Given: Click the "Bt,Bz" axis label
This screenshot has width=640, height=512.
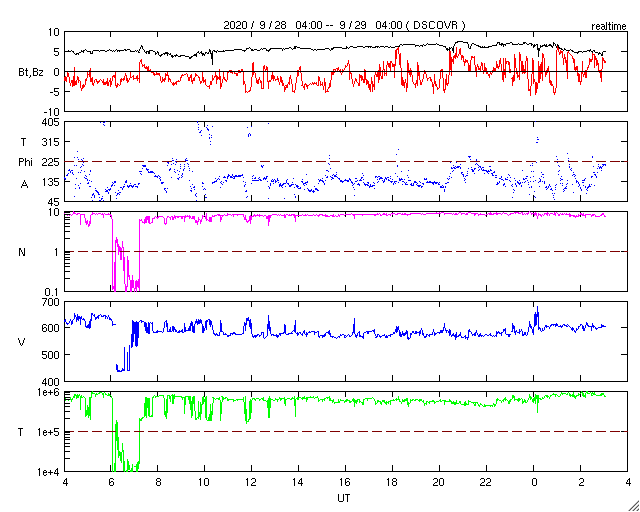Looking at the screenshot, I should (x=31, y=74).
